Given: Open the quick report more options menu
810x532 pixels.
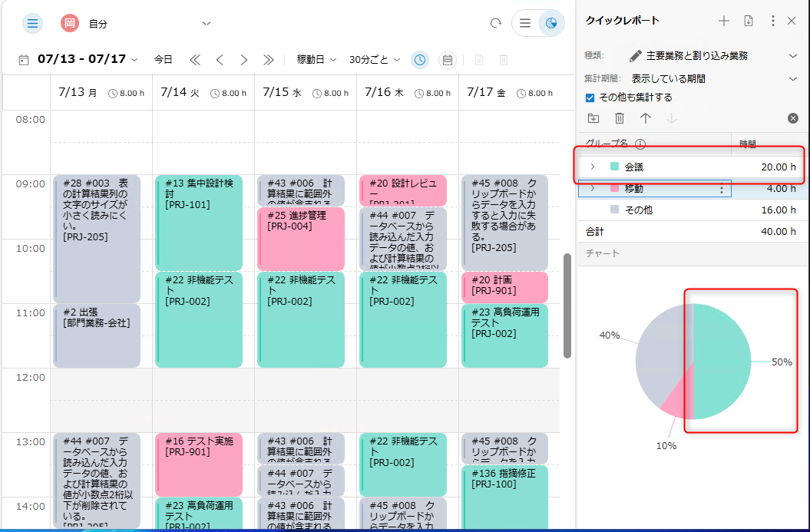Looking at the screenshot, I should pos(773,21).
